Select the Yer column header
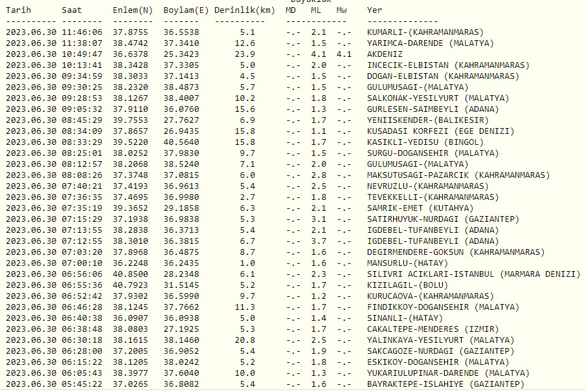 coord(374,10)
